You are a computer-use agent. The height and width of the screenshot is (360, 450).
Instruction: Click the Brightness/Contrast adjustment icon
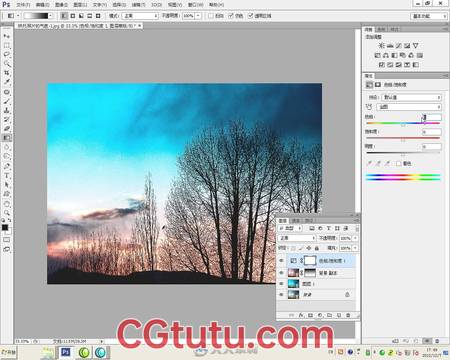[x=381, y=46]
